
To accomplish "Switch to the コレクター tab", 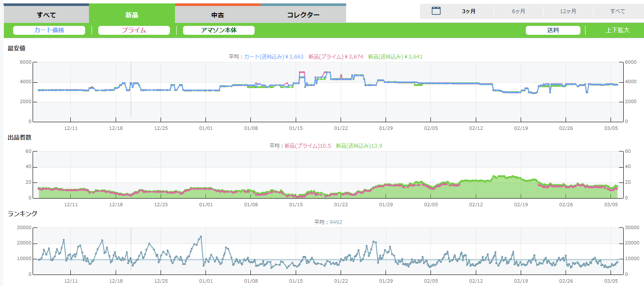I will pyautogui.click(x=303, y=15).
